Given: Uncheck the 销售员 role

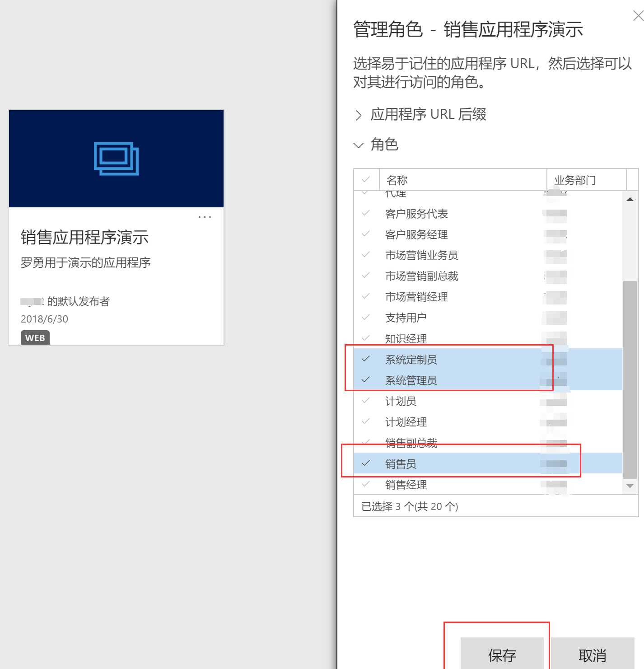Looking at the screenshot, I should pos(366,463).
